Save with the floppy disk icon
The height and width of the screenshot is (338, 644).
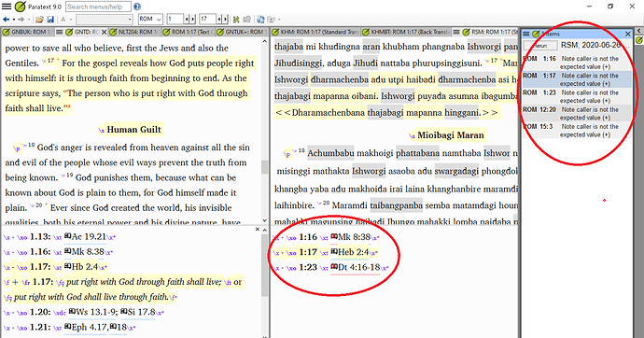pos(50,20)
